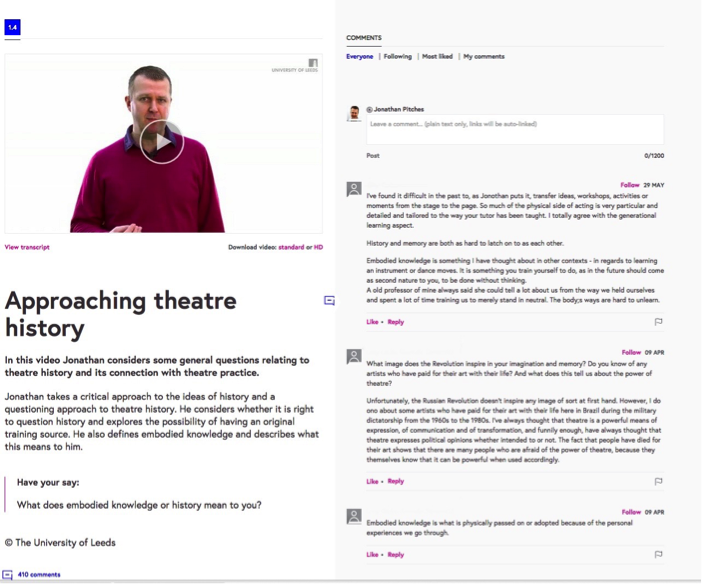Like the 29 MAY comment
The image size is (702, 584).
372,322
